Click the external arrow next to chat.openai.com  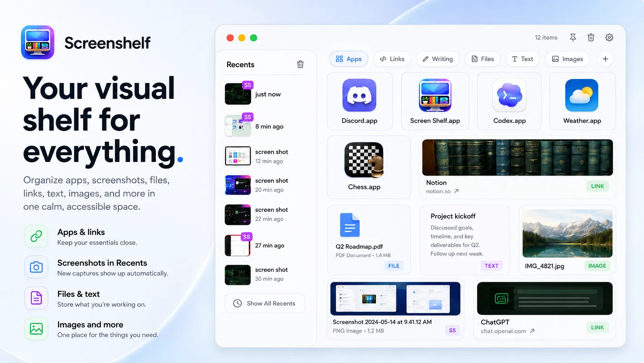[x=533, y=331]
